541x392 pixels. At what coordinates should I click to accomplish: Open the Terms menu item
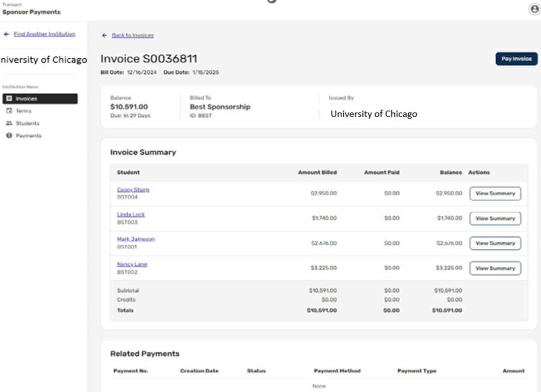coord(23,111)
